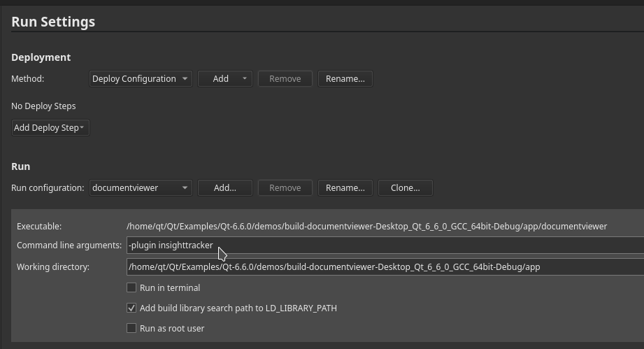Click into the Working directory path field
Viewport: 644px width, 349px height.
pyautogui.click(x=385, y=267)
